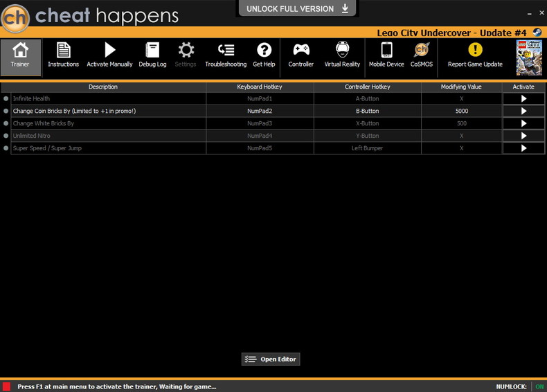
Task: Open the Instructions page
Action: 63,55
